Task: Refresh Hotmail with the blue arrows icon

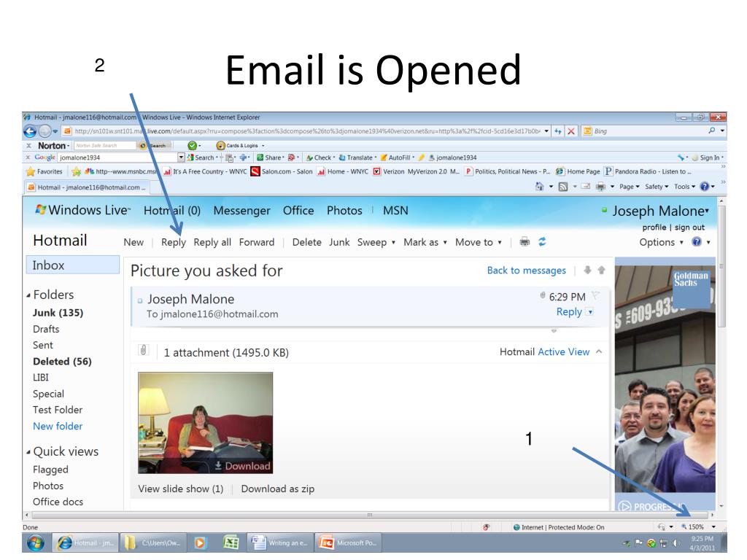Action: (x=542, y=242)
